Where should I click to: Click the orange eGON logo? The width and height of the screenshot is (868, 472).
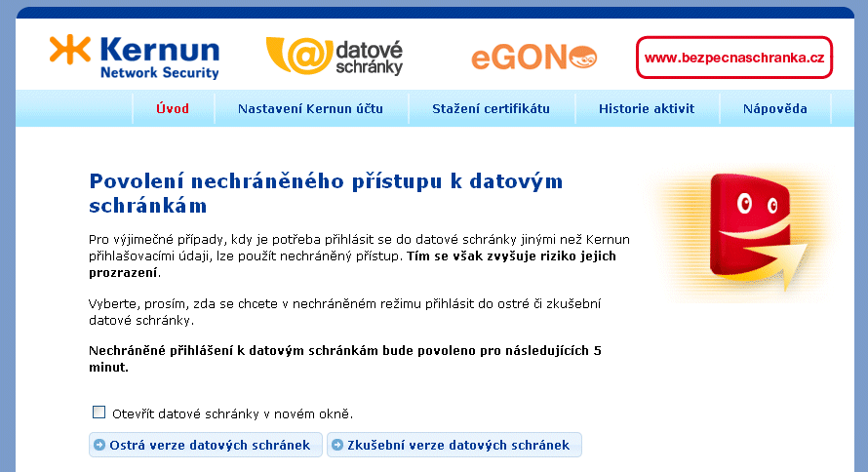533,58
